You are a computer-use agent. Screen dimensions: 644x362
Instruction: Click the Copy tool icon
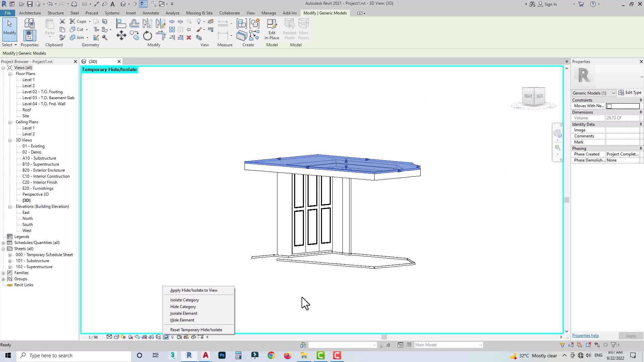(x=135, y=36)
